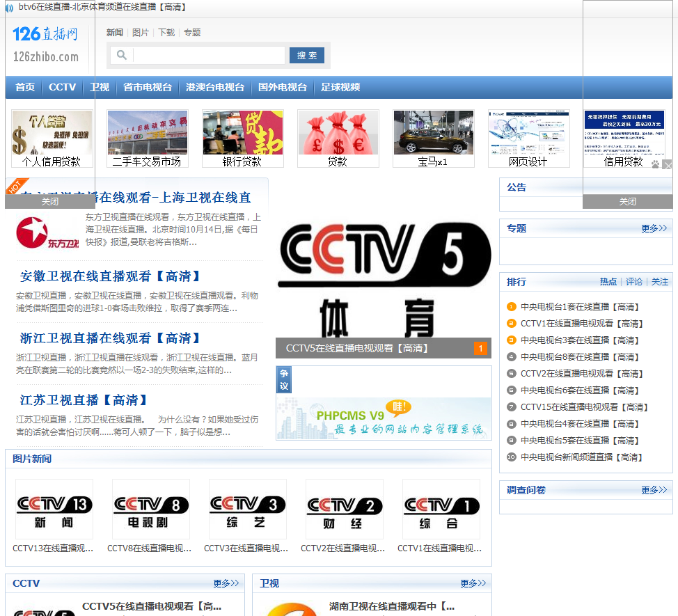Open rank 7 CCTV15在线直播电视观看
The image size is (678, 616).
[584, 407]
